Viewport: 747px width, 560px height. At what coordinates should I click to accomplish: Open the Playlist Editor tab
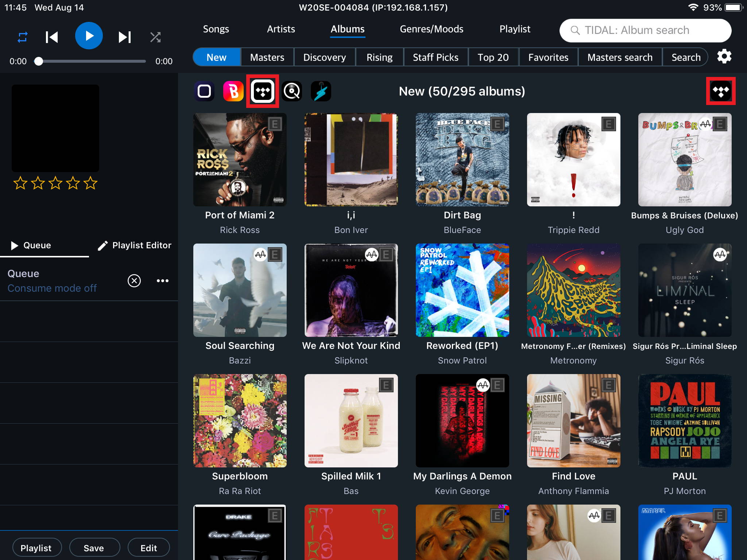[134, 245]
